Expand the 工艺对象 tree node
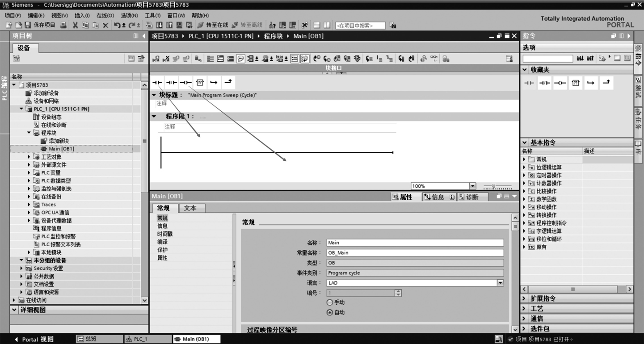The height and width of the screenshot is (344, 644). tap(29, 157)
